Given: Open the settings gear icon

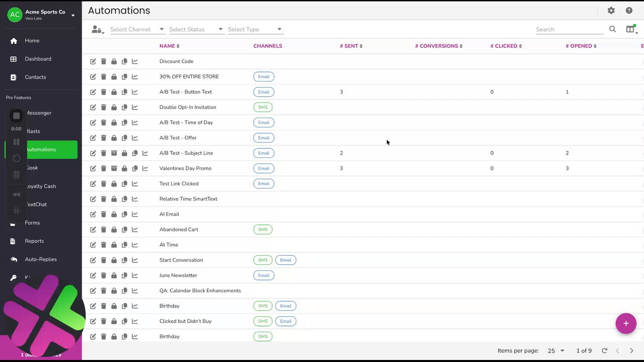Looking at the screenshot, I should pyautogui.click(x=611, y=11).
